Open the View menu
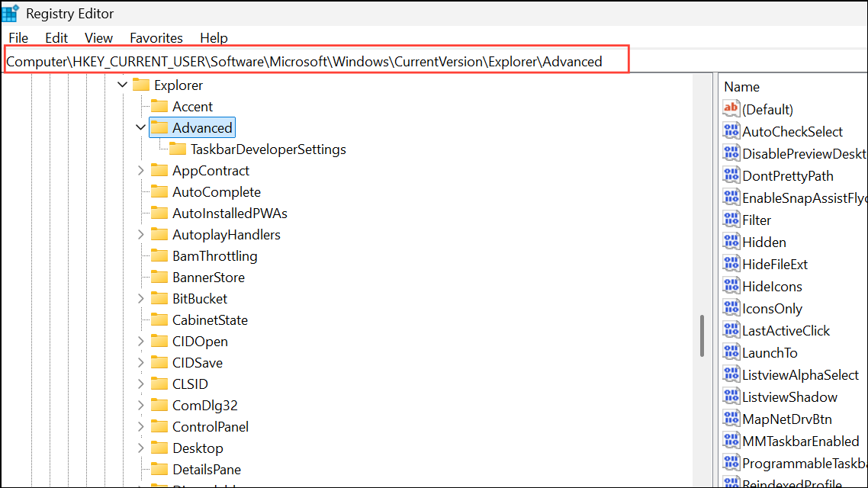Screen dimensions: 868x488 tap(98, 37)
